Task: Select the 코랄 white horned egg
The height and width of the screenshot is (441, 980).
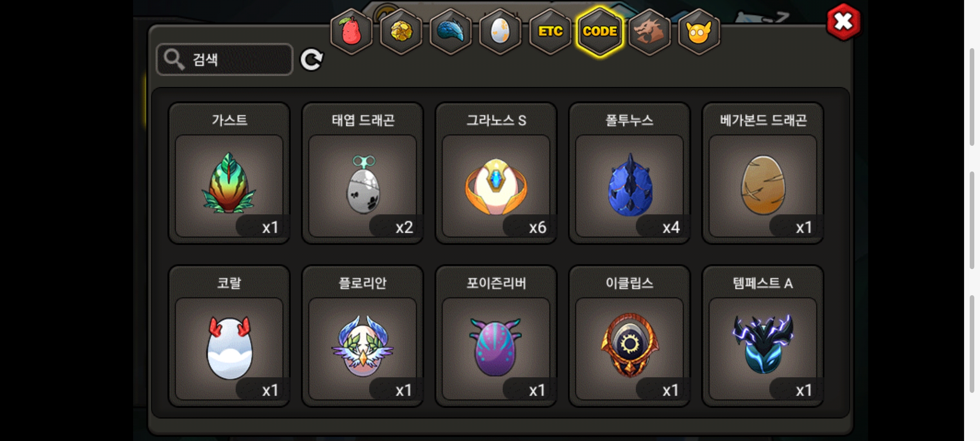Action: click(229, 336)
